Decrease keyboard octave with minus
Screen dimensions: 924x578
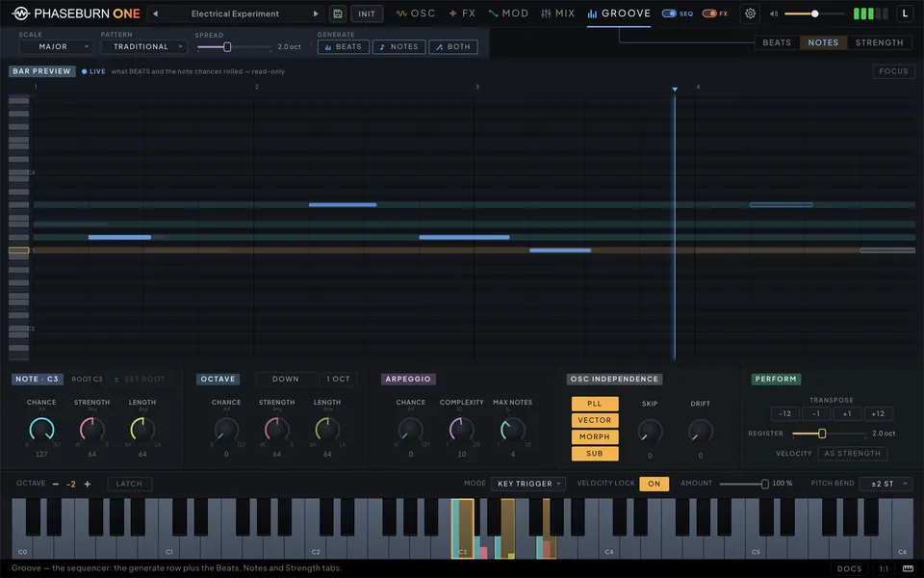pyautogui.click(x=56, y=484)
